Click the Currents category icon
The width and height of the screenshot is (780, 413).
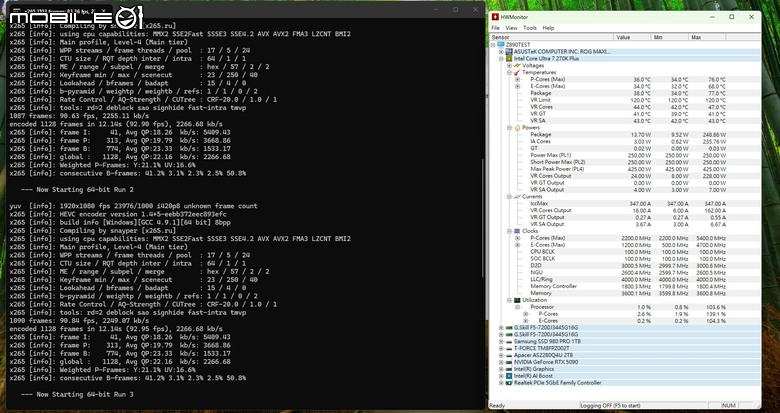pyautogui.click(x=517, y=197)
